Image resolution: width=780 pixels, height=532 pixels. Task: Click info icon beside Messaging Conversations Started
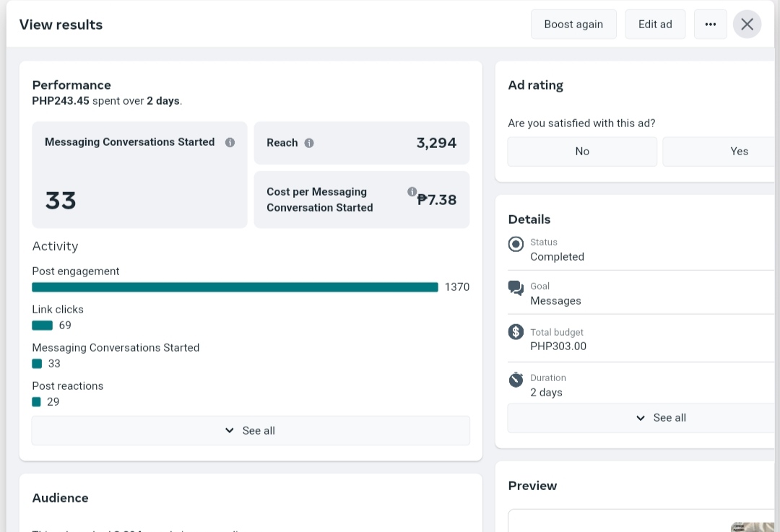[230, 142]
